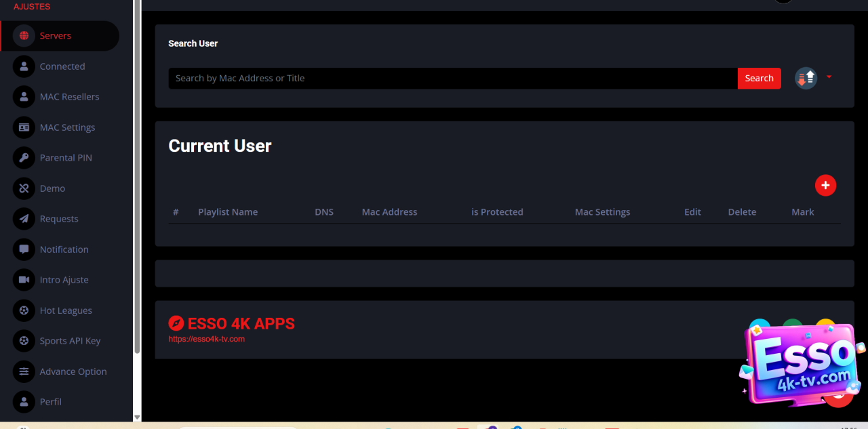Image resolution: width=868 pixels, height=429 pixels.
Task: Click the Advance Option sliders icon
Action: pos(24,371)
